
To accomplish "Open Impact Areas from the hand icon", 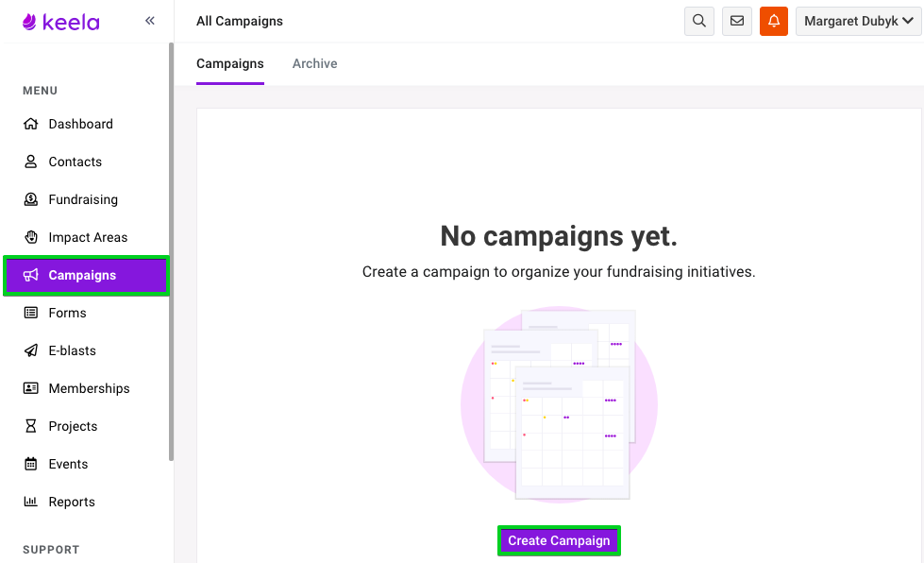I will (x=30, y=237).
